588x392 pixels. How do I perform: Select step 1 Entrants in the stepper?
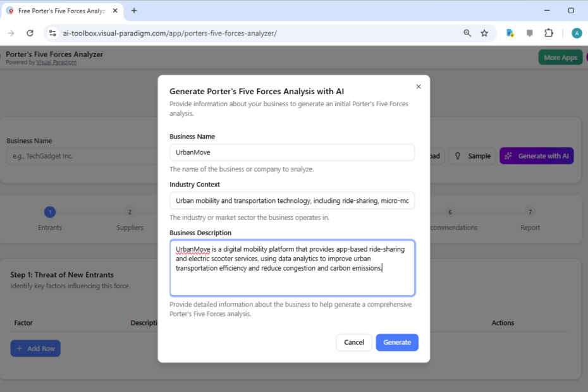pyautogui.click(x=50, y=212)
